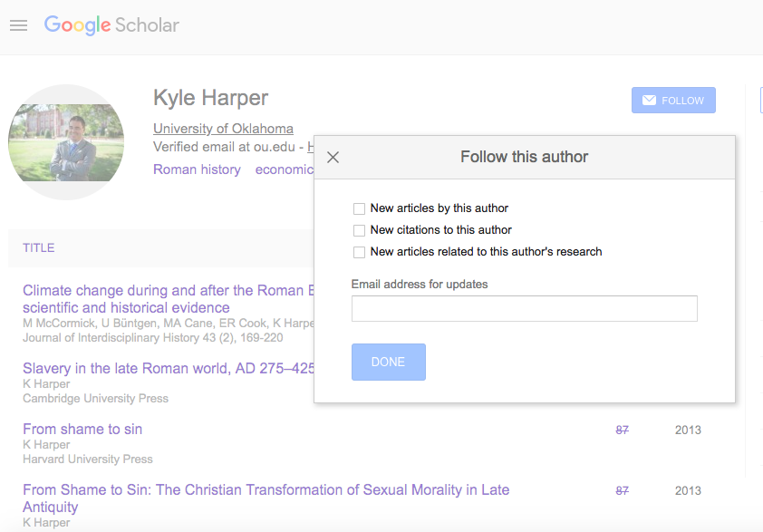Image resolution: width=763 pixels, height=532 pixels.
Task: Enable New articles by this author
Action: click(360, 208)
